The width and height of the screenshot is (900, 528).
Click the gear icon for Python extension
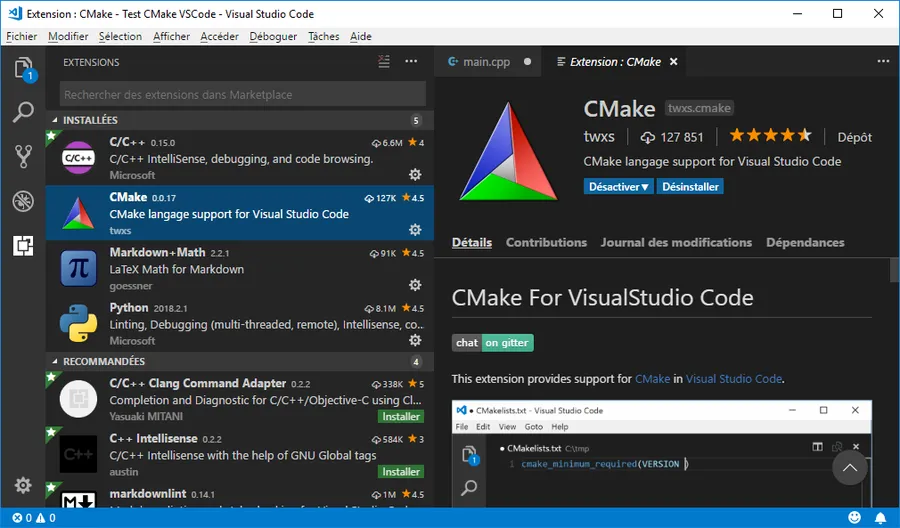point(415,340)
